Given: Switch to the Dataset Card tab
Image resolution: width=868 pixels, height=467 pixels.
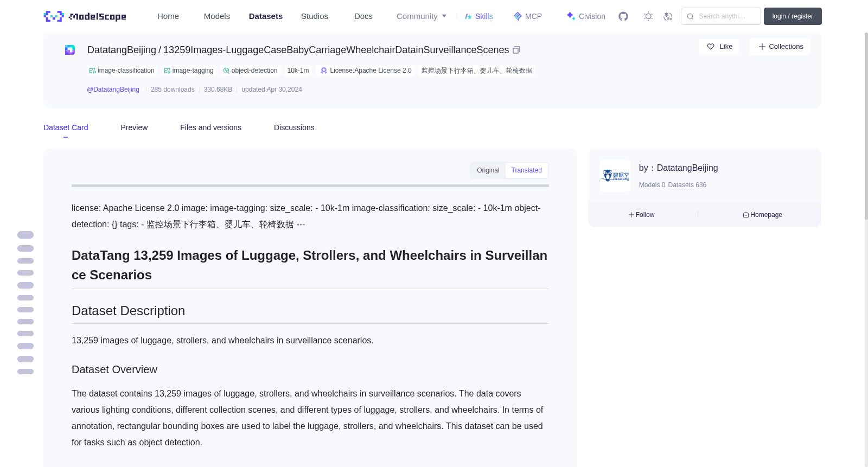Looking at the screenshot, I should pyautogui.click(x=66, y=127).
